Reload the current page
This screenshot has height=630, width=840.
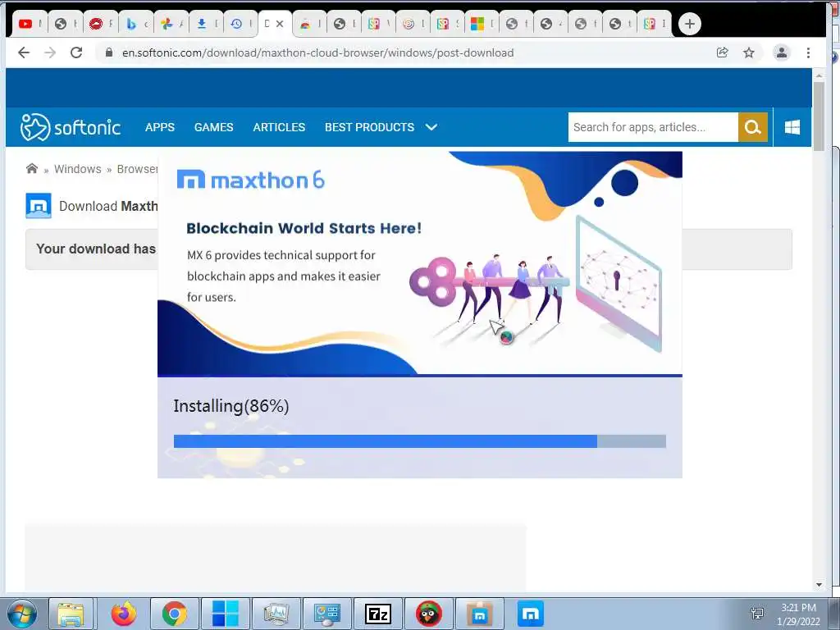76,52
